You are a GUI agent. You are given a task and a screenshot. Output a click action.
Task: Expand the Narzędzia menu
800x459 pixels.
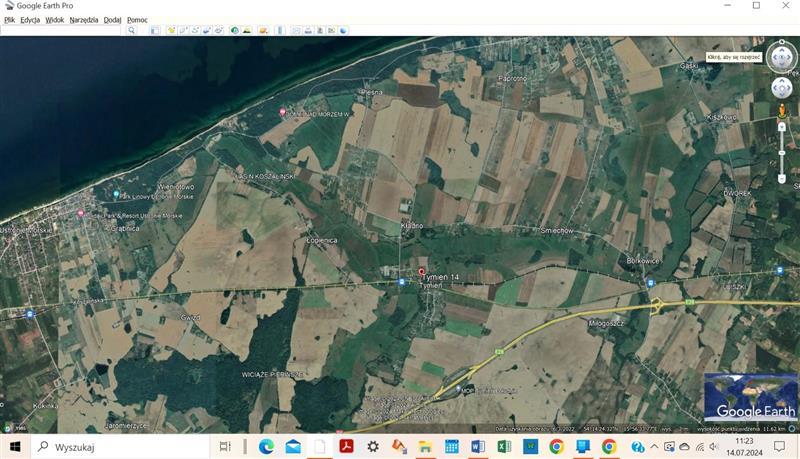[x=84, y=20]
